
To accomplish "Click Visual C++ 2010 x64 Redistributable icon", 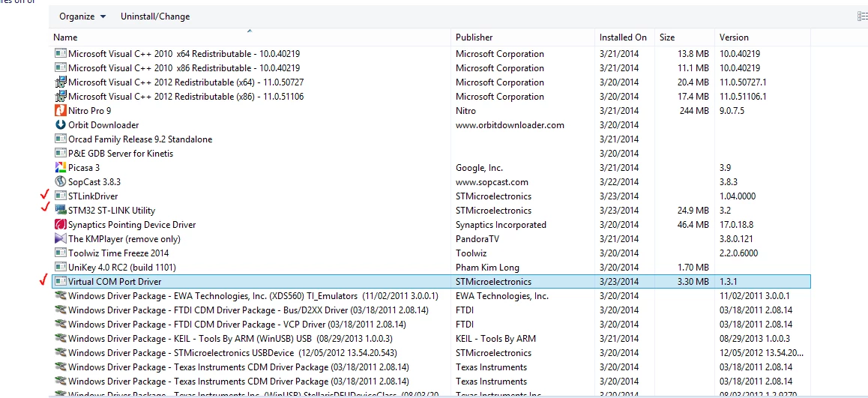I will coord(60,54).
